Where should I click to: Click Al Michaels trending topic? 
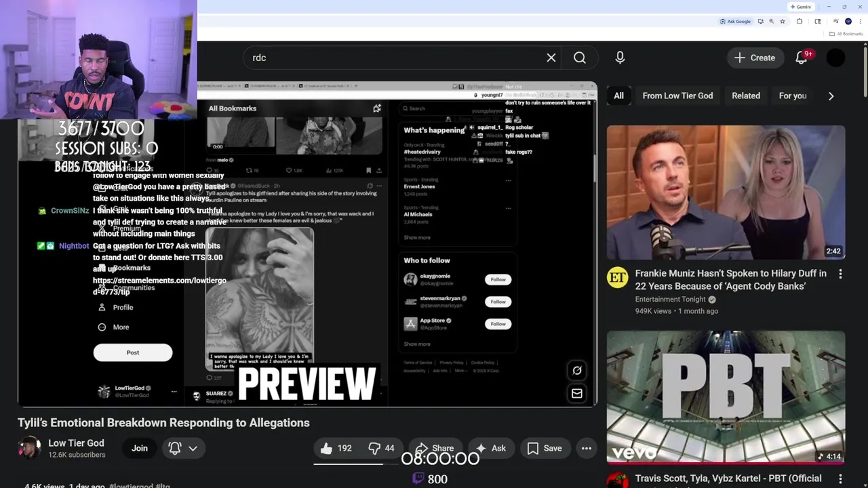click(x=418, y=214)
